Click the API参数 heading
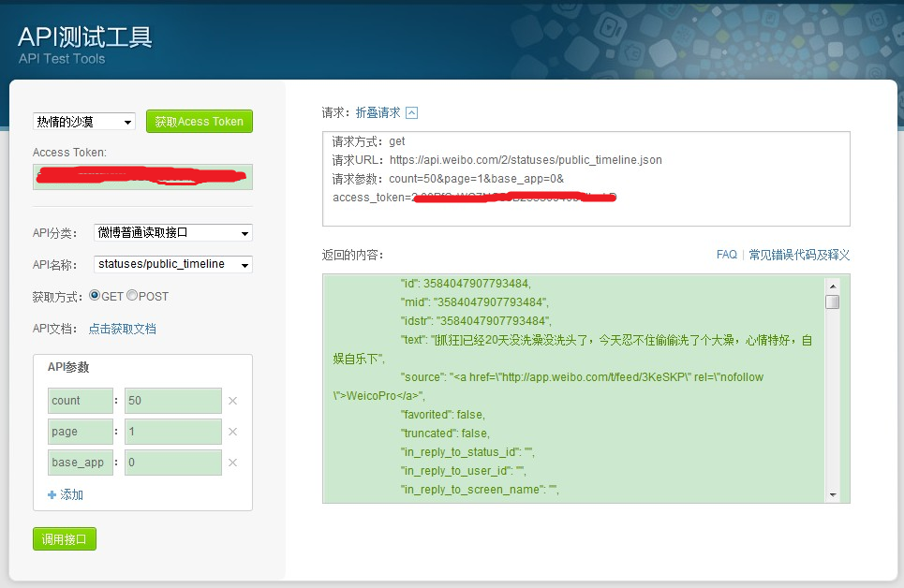Screen dimensions: 904x588 pyautogui.click(x=68, y=367)
